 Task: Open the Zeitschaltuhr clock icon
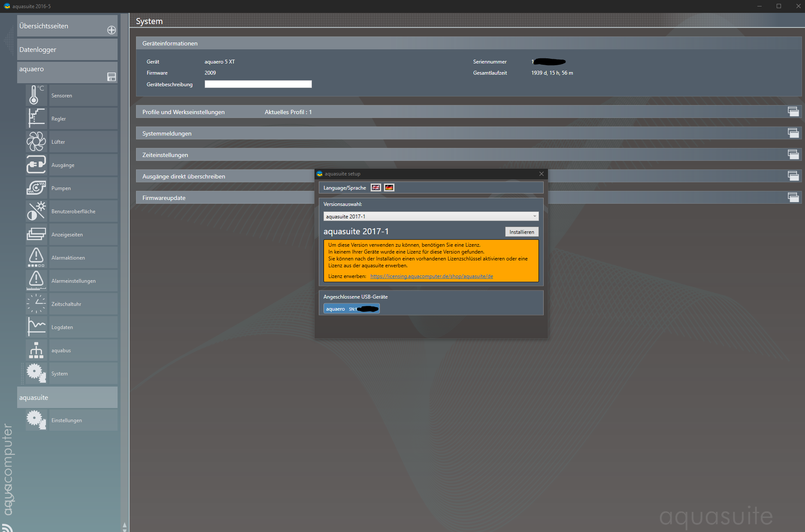[x=36, y=304]
